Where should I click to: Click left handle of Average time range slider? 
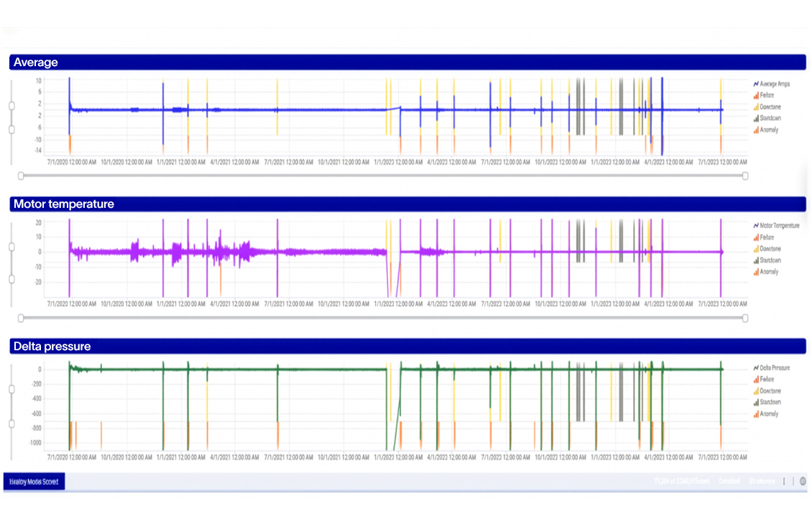point(21,175)
